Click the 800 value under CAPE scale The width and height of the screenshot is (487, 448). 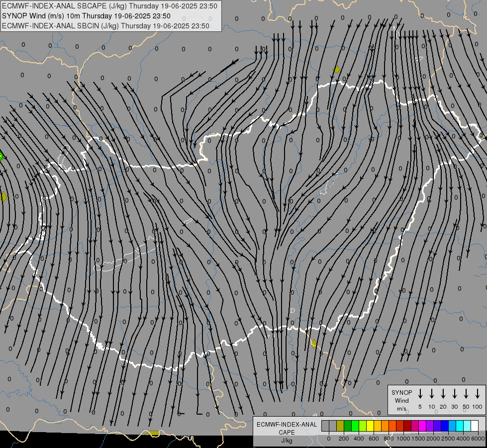pos(389,439)
